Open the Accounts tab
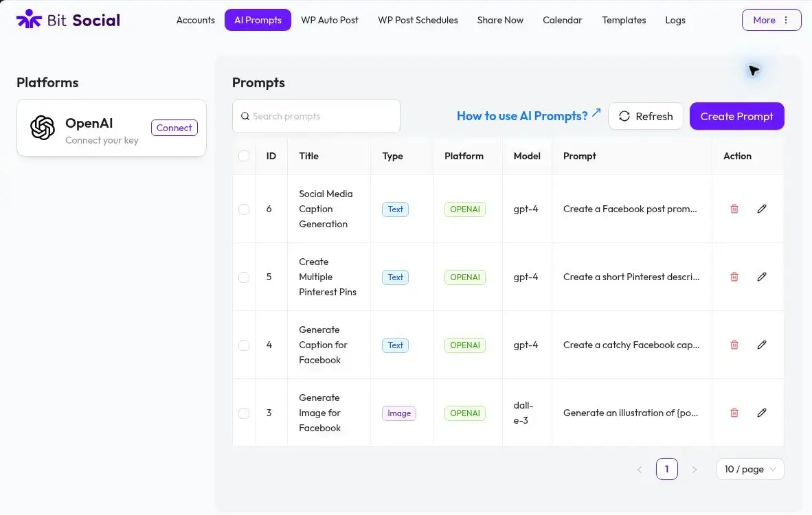Image resolution: width=812 pixels, height=515 pixels. tap(195, 20)
